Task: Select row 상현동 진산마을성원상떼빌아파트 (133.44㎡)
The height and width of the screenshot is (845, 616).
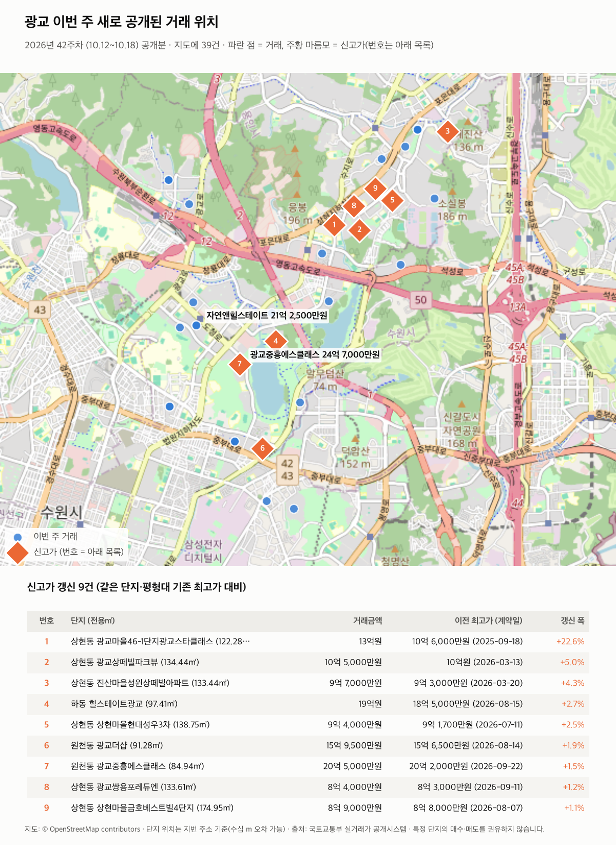Action: 308,683
